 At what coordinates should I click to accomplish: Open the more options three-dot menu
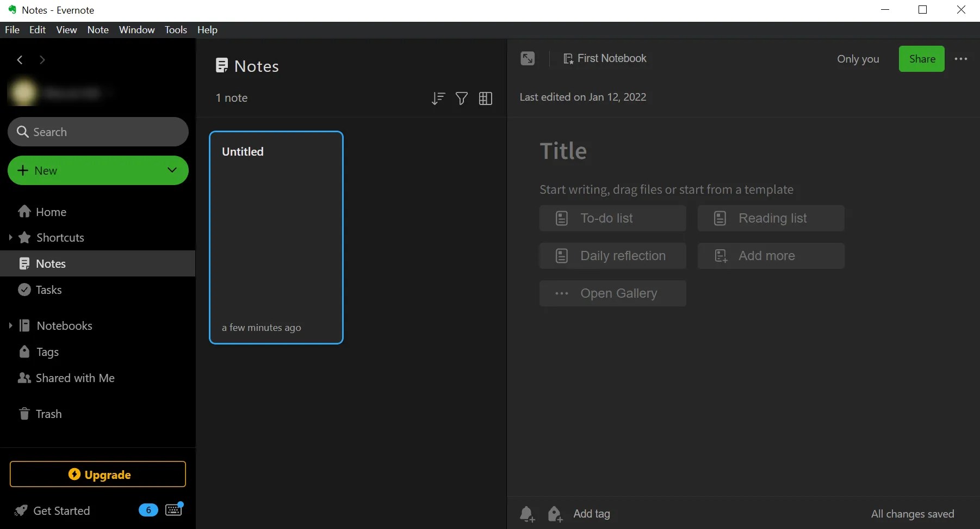point(961,59)
